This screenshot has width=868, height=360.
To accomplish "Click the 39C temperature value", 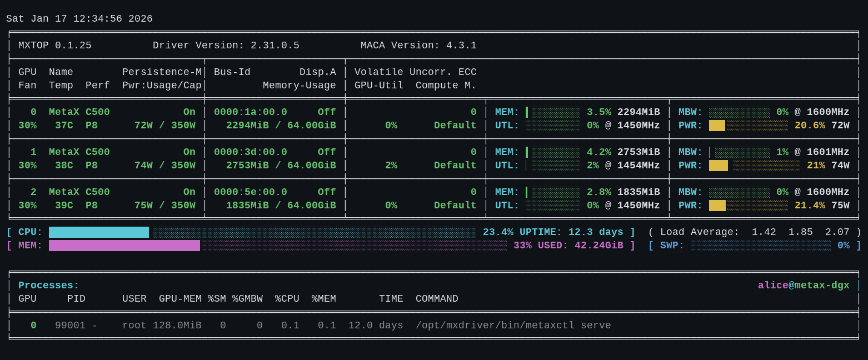I will coord(64,206).
